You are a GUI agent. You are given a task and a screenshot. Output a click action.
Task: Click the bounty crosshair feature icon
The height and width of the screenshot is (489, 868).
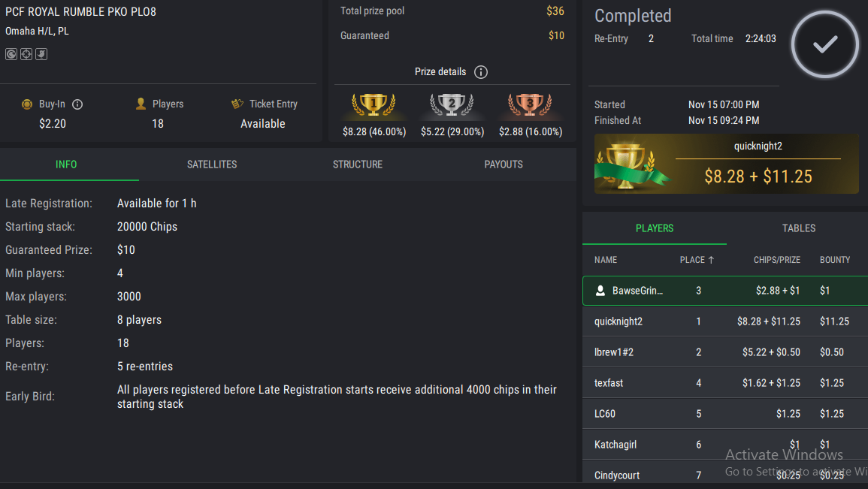[x=26, y=54]
